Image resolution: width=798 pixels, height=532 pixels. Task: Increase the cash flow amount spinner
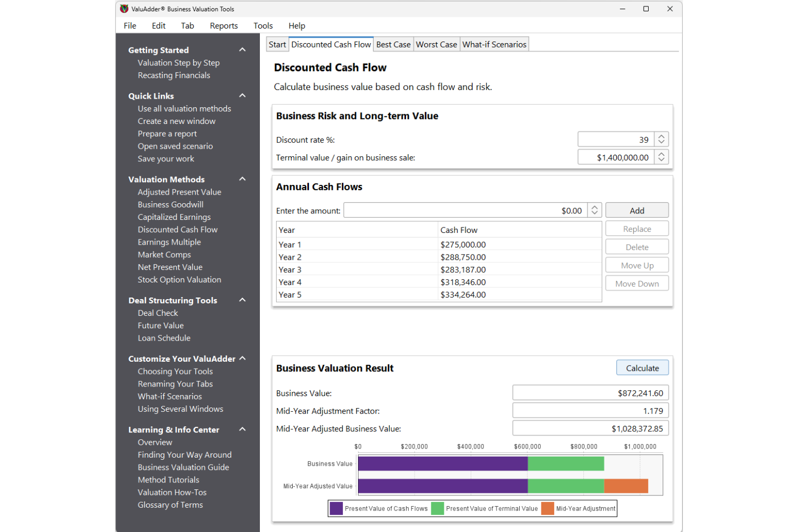(x=594, y=207)
